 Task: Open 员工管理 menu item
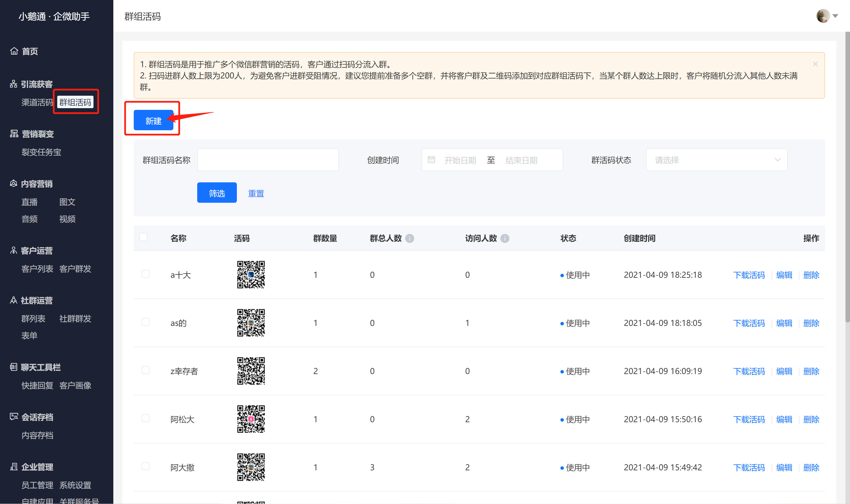pos(37,485)
